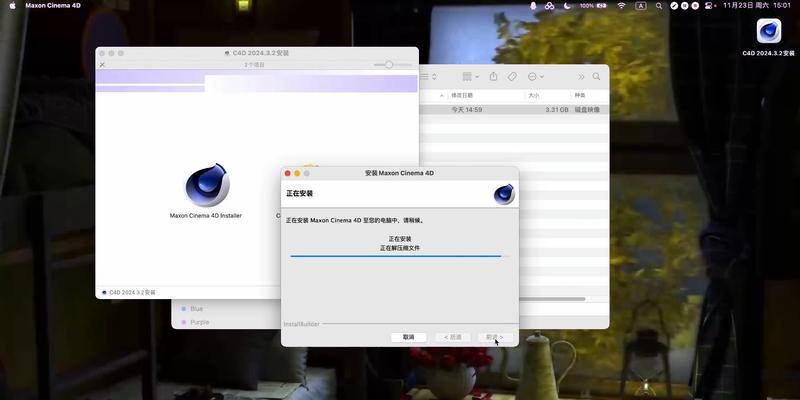Open the input source A icon in the menu bar
Viewport: 800px width, 400px height.
(640, 6)
